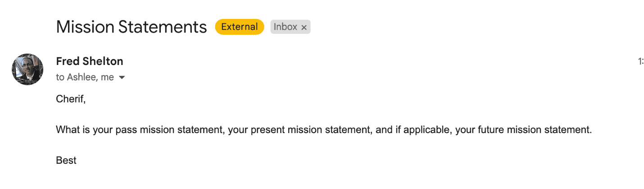644x189 pixels.
Task: Click the 'Cherif,' greeting line
Action: click(x=71, y=99)
